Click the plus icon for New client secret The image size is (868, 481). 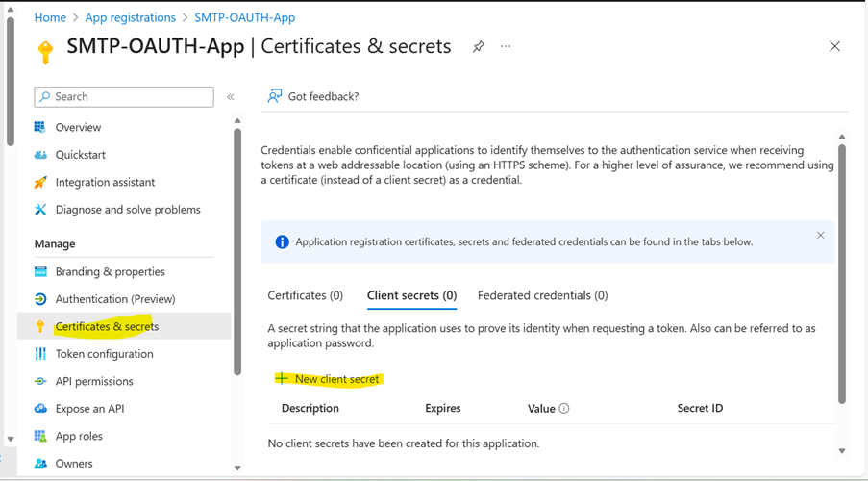[282, 378]
